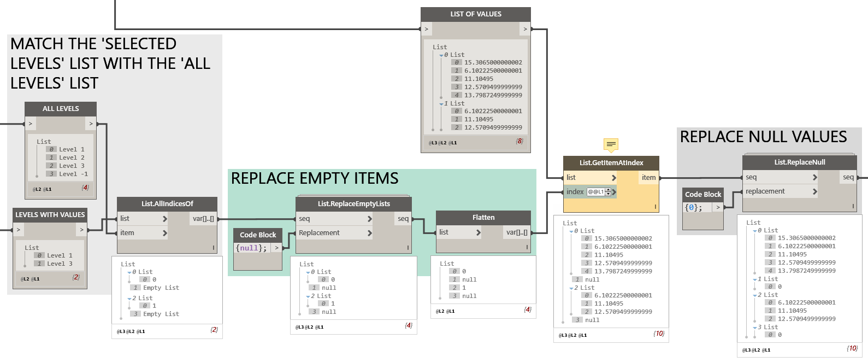Open the note icon above List.GetItemAtIndex
Viewport: 868px width, 362px height.
[x=611, y=145]
